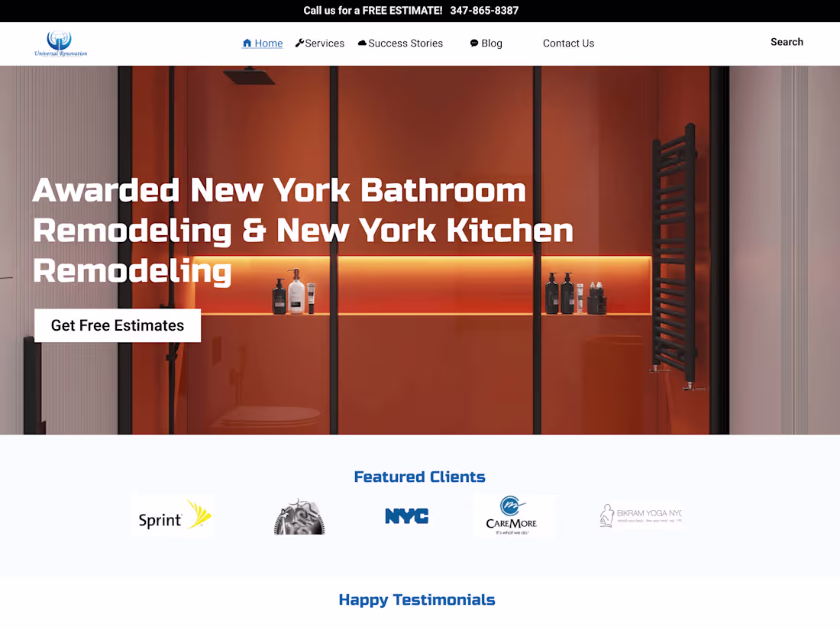Click the gear-shaped sculpture client logo

[x=299, y=515]
